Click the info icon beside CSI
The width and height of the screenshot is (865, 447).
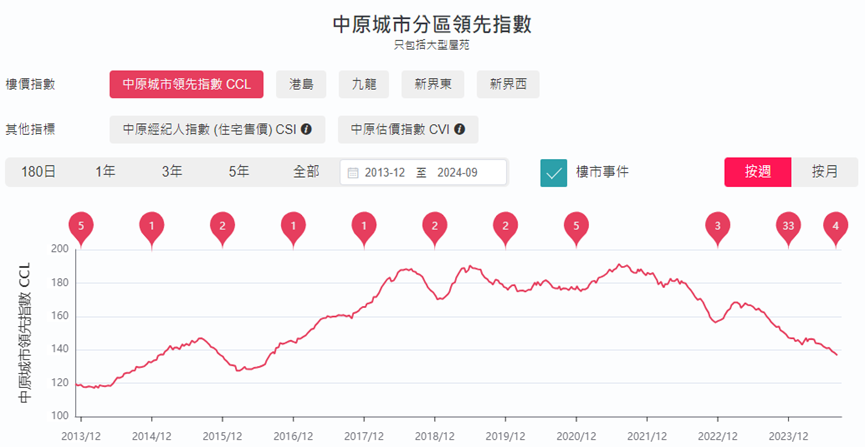pyautogui.click(x=306, y=129)
